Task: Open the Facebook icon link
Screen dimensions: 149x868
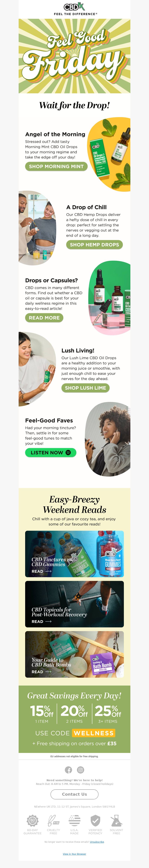Action: 69,770
